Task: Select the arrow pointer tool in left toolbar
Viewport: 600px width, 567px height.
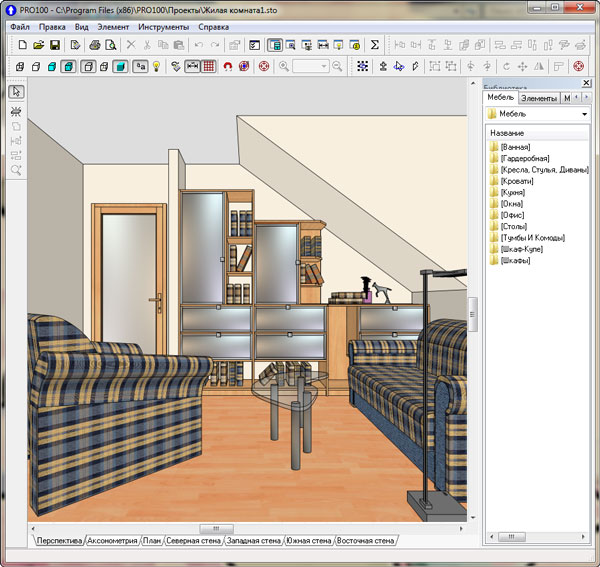Action: pos(17,92)
